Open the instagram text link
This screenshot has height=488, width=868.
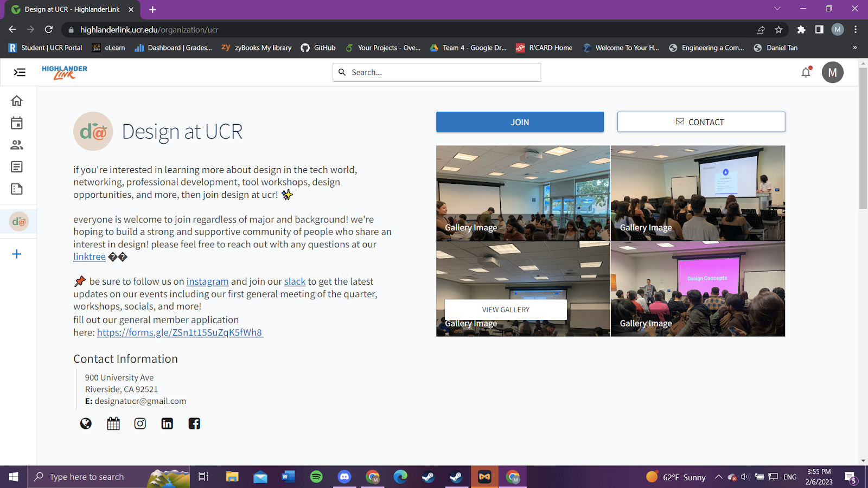click(x=207, y=281)
